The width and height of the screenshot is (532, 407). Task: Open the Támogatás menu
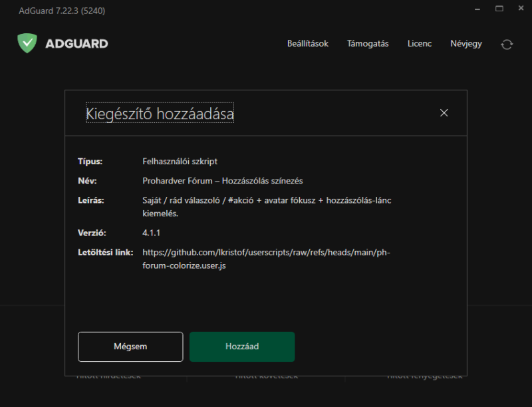pyautogui.click(x=368, y=44)
